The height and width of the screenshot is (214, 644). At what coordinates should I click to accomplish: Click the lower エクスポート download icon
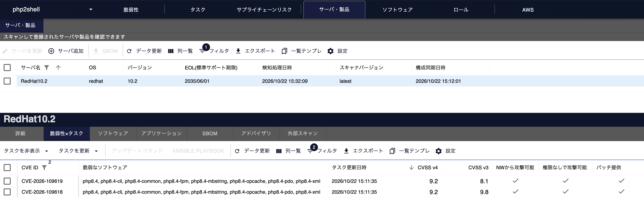(346, 151)
